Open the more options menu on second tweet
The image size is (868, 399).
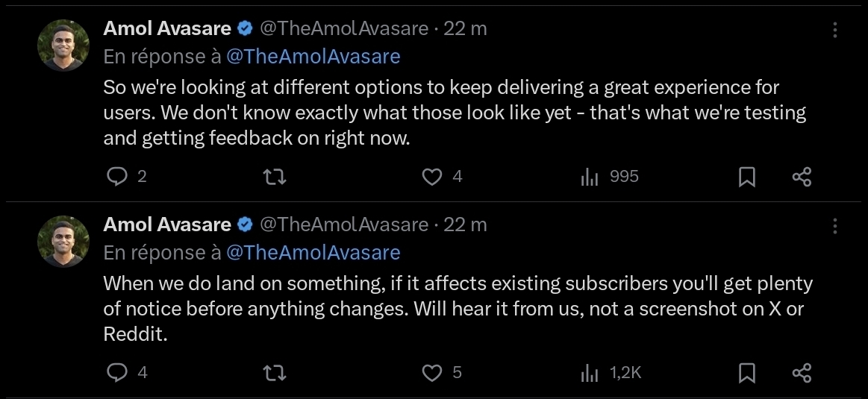(x=835, y=225)
